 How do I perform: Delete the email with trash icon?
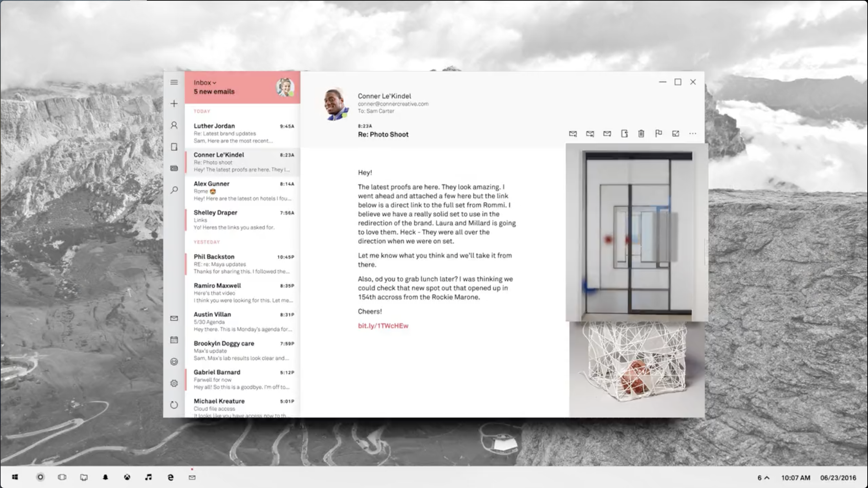coord(641,134)
